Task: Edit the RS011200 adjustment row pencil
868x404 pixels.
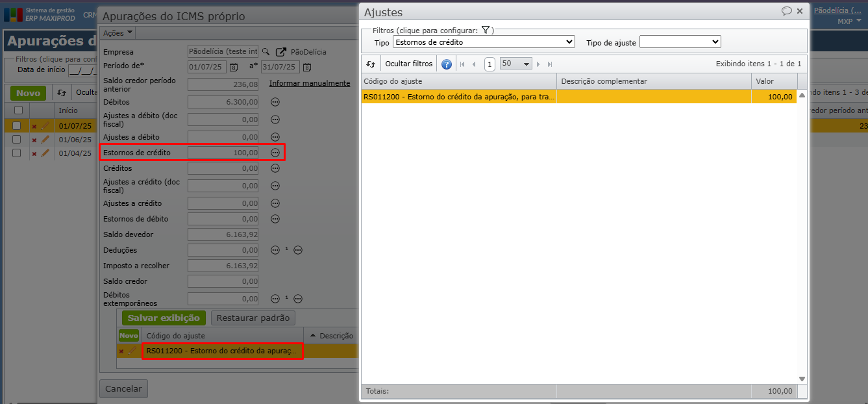Action: click(x=132, y=351)
